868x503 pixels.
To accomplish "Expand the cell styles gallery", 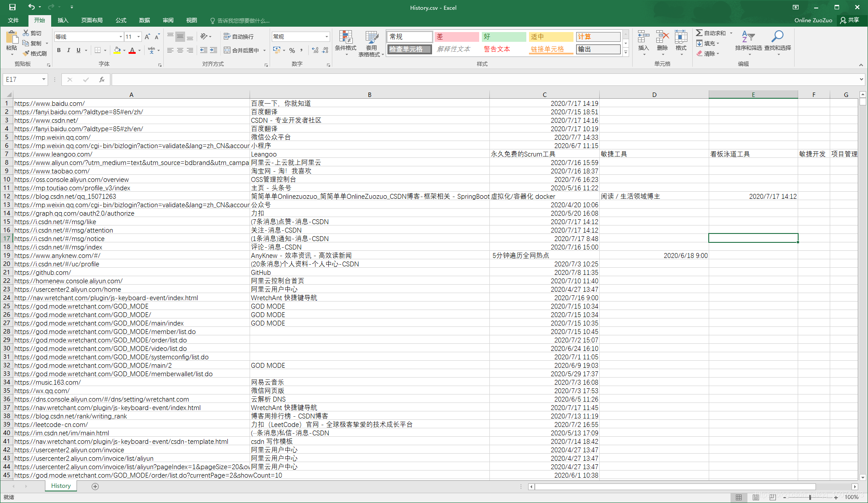I will click(626, 53).
